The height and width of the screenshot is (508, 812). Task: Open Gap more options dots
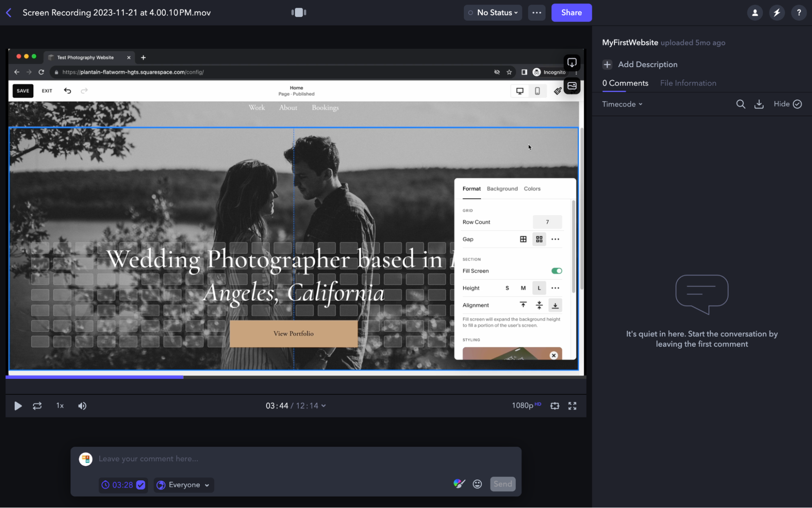pos(555,239)
